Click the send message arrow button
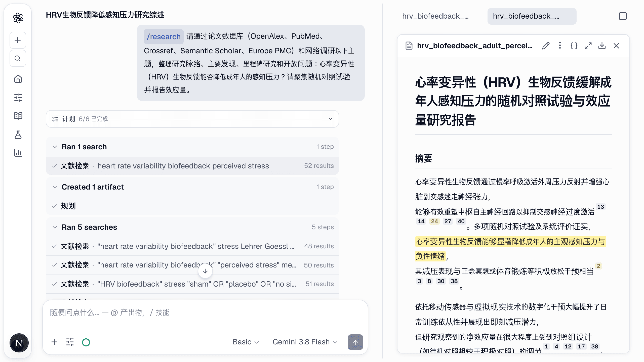 pyautogui.click(x=355, y=342)
